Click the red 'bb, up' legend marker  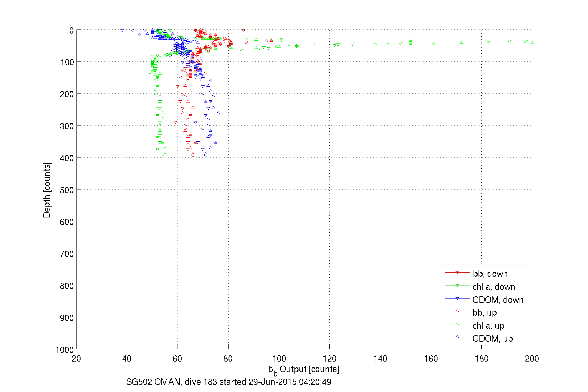(x=457, y=311)
